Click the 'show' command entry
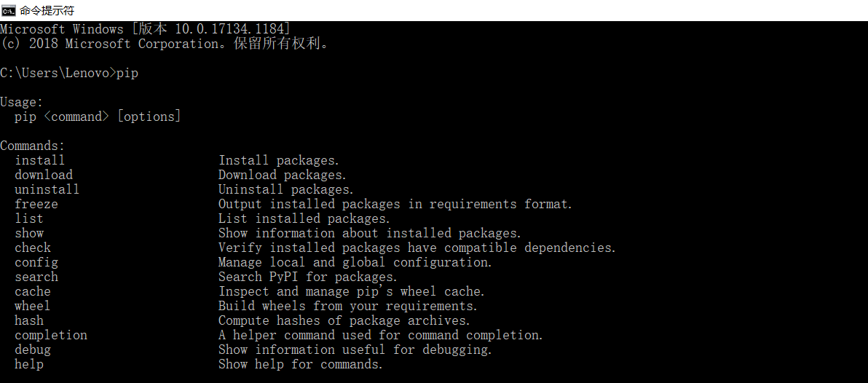Viewport: 868px width, 383px height. pyautogui.click(x=29, y=233)
